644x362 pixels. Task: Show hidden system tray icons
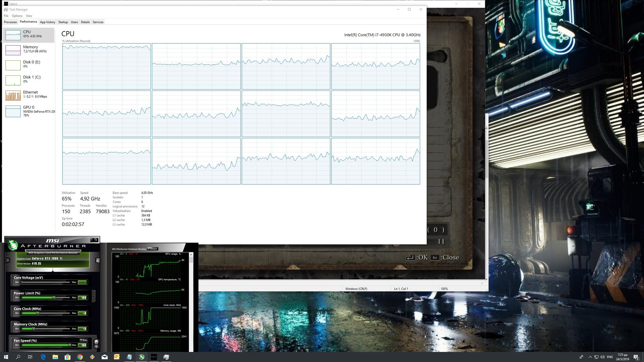[590, 357]
